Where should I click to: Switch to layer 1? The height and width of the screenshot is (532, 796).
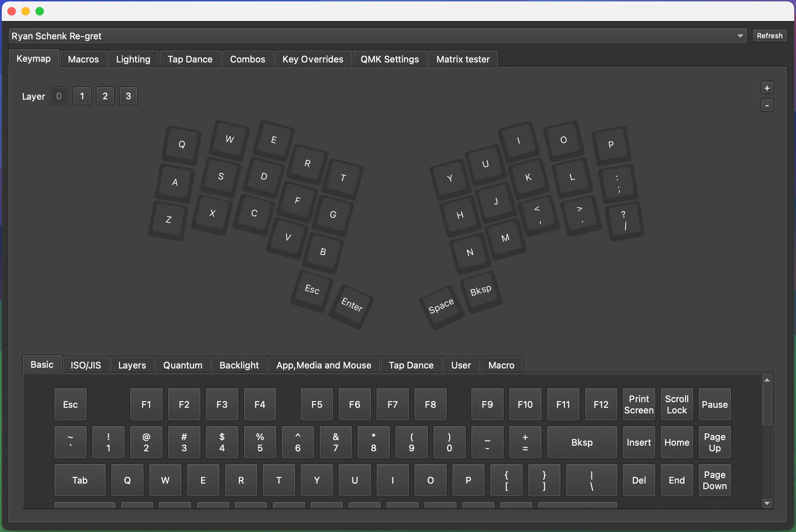[x=82, y=96]
